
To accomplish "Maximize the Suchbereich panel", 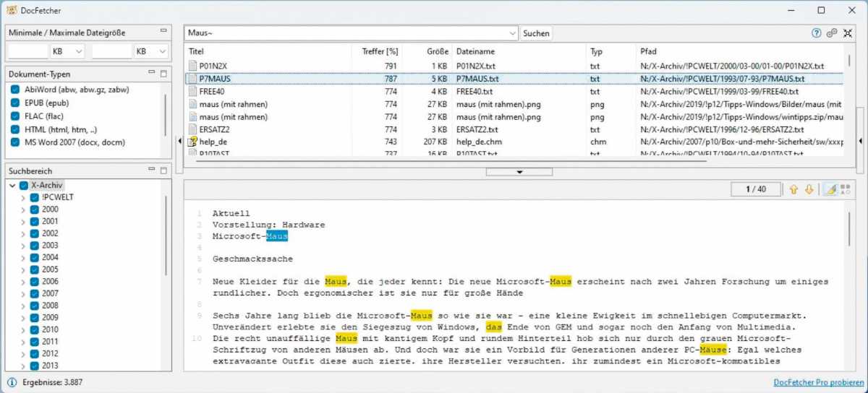I will coord(163,170).
